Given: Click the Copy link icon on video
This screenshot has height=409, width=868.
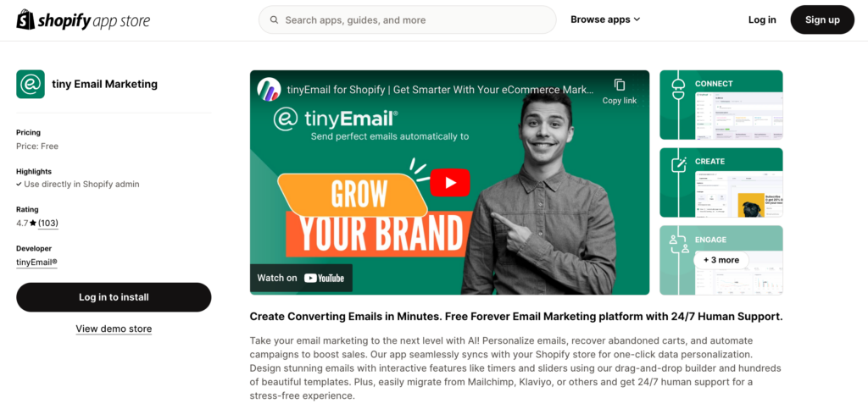Looking at the screenshot, I should [x=620, y=85].
